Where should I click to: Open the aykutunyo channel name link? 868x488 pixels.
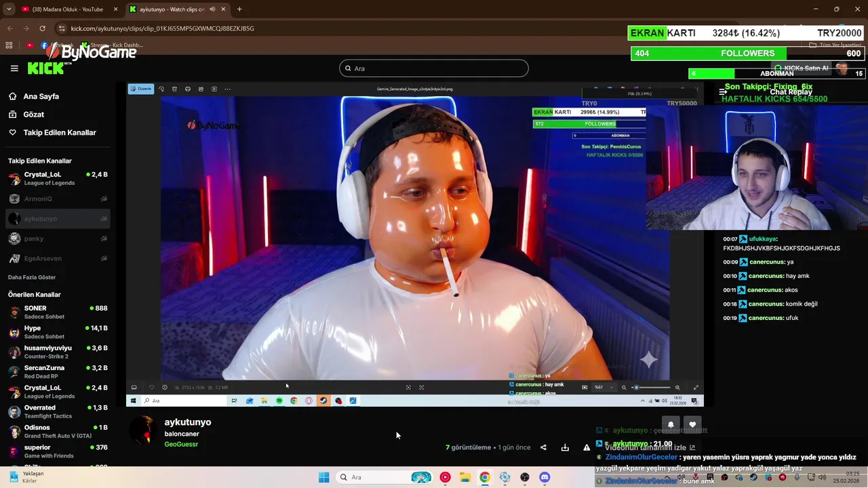(x=188, y=422)
